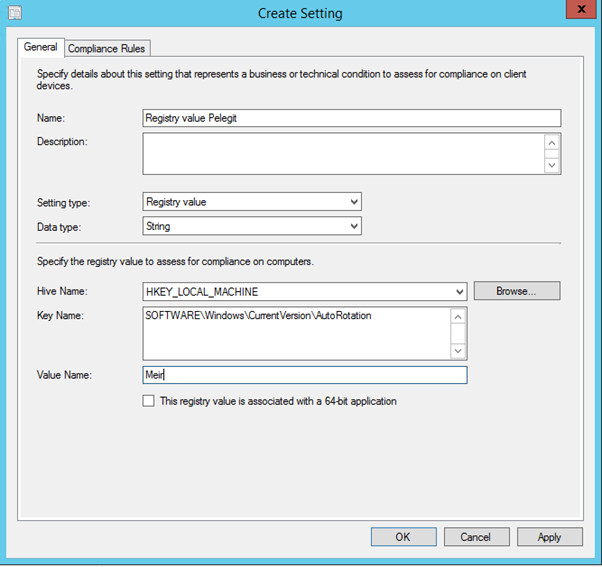Click the Apply button
The image size is (602, 567).
point(549,537)
